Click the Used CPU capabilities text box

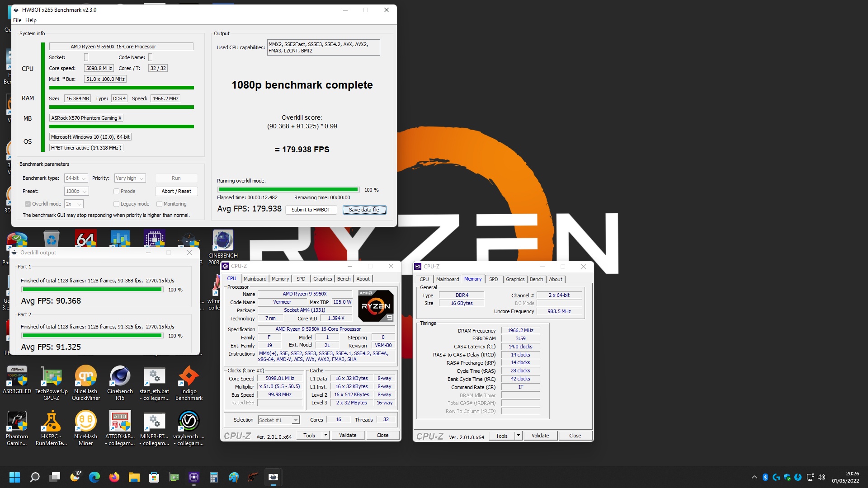(x=323, y=47)
